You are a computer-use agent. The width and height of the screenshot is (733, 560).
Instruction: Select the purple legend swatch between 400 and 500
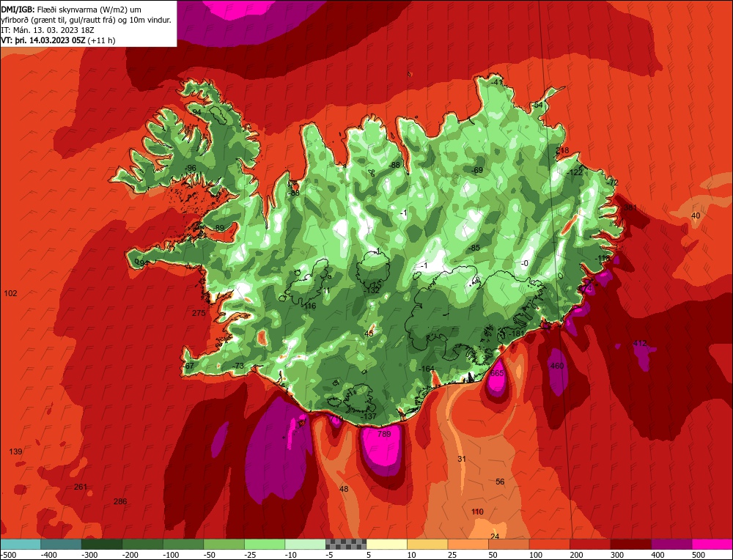pos(671,544)
